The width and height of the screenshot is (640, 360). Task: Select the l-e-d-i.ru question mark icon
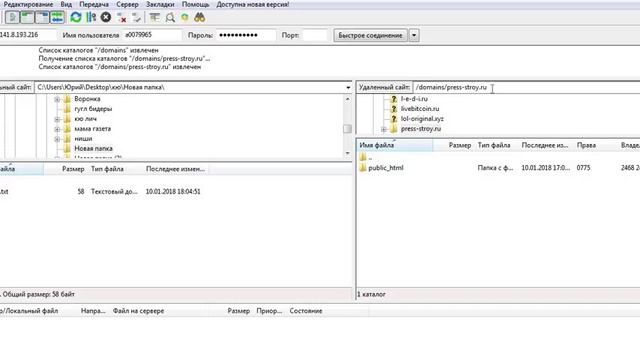point(394,99)
